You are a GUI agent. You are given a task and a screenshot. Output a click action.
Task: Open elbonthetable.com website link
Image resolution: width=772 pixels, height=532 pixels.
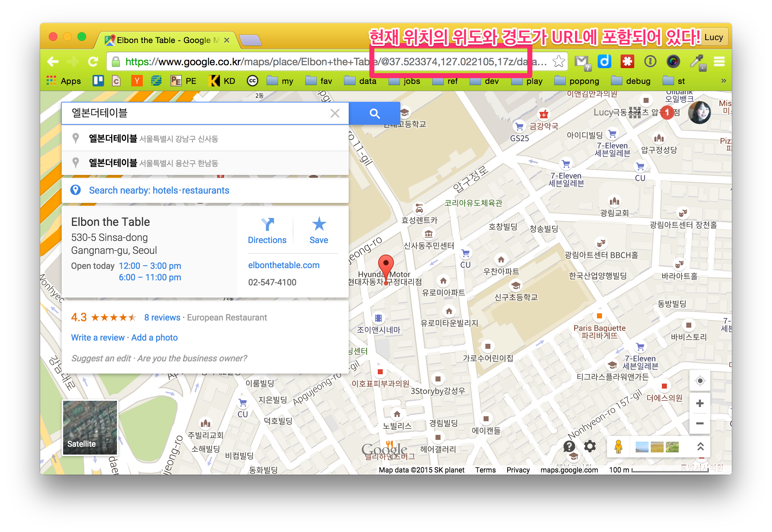pyautogui.click(x=283, y=265)
